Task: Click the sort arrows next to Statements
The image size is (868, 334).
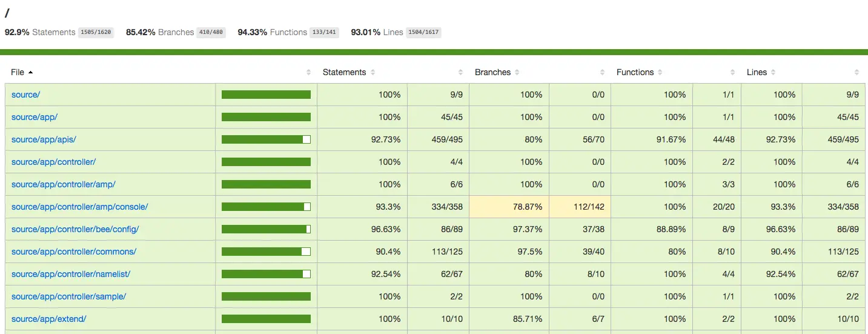Action: [373, 72]
